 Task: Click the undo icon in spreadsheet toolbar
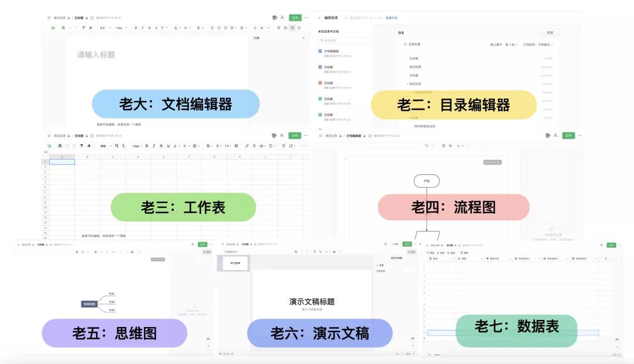click(67, 146)
